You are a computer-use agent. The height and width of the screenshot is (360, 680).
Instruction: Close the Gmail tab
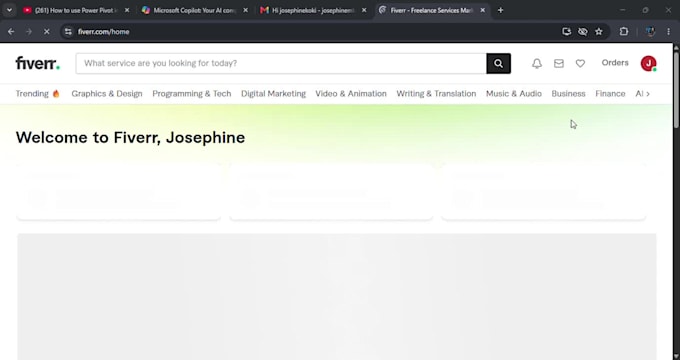364,10
